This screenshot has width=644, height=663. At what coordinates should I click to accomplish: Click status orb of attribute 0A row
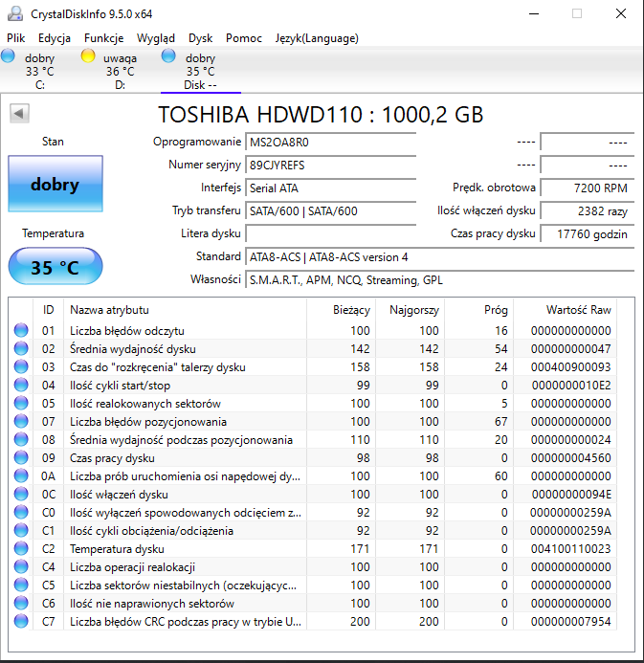[x=21, y=475]
